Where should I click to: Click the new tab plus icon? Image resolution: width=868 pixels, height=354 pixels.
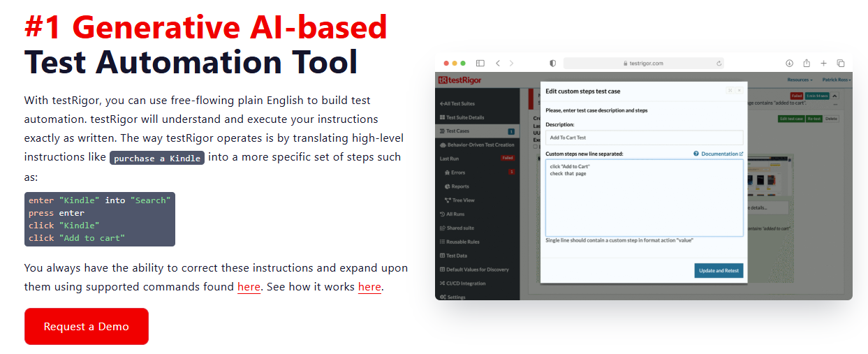tap(823, 63)
